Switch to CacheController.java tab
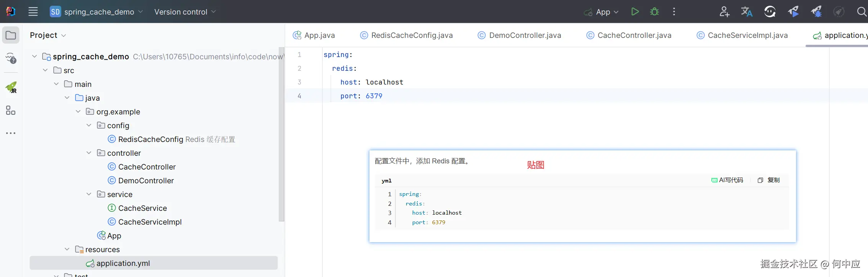Screen dimensions: 868x277 629,35
